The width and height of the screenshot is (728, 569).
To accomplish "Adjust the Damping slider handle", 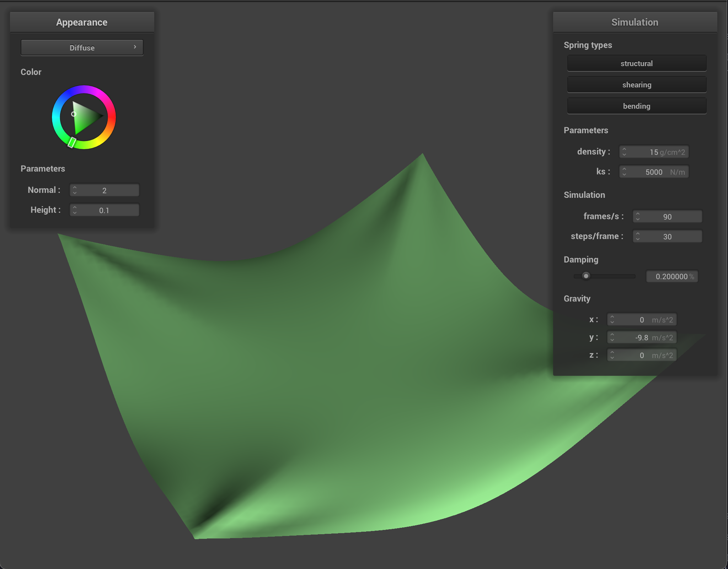I will coord(586,276).
